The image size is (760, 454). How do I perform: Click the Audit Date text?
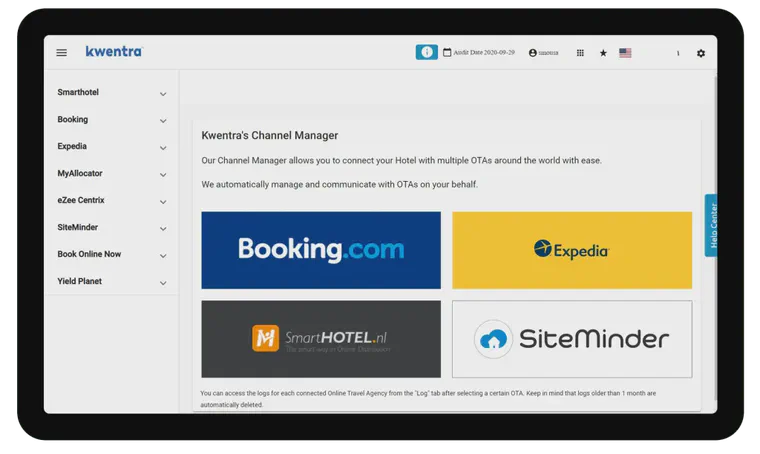click(484, 52)
